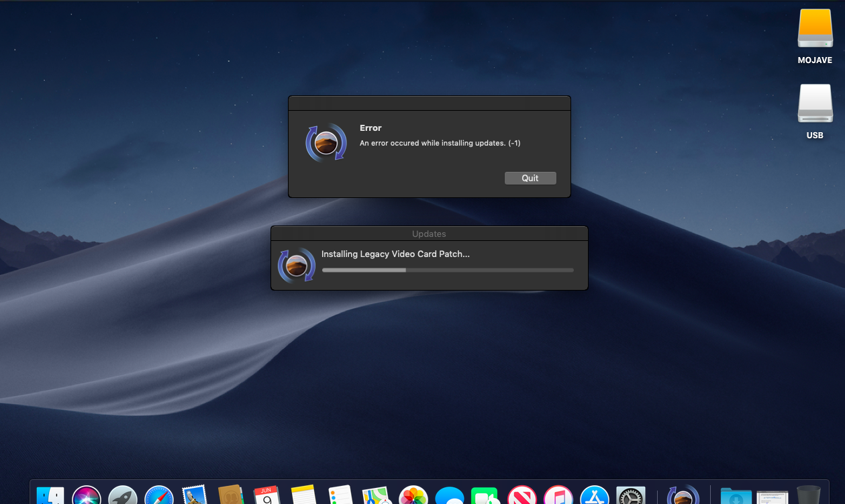
Task: Open Maps from the dock
Action: click(377, 495)
